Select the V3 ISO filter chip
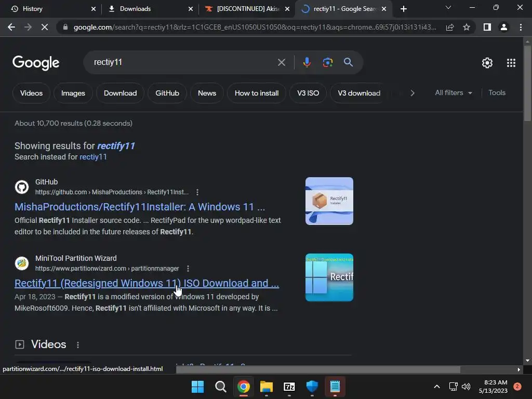532x399 pixels. click(x=308, y=93)
